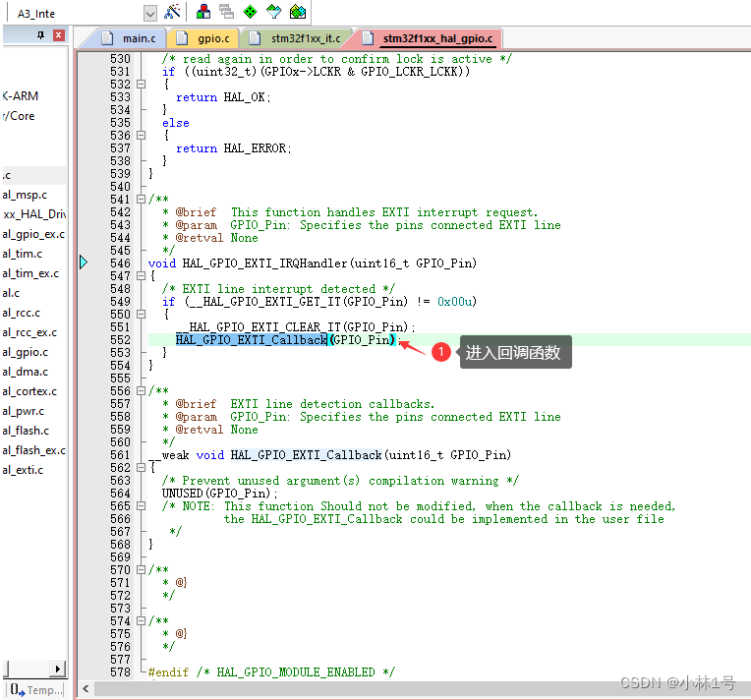Select al_gpio_ex.c in project tree
The image size is (751, 700).
coord(33,234)
